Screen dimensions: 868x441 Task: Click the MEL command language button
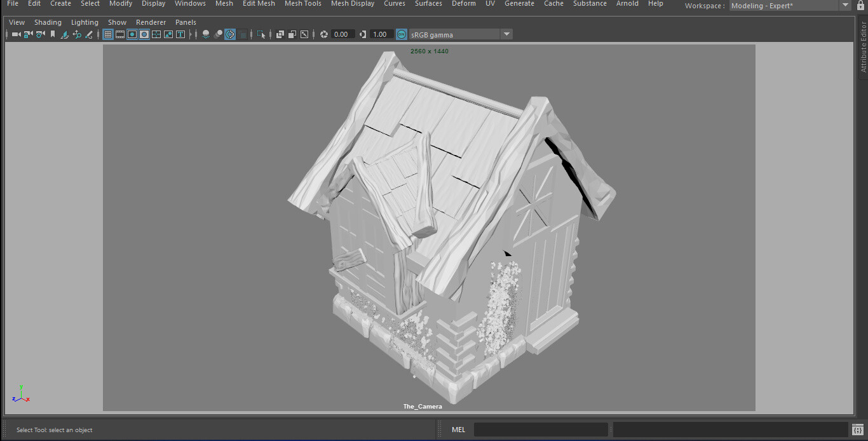458,429
